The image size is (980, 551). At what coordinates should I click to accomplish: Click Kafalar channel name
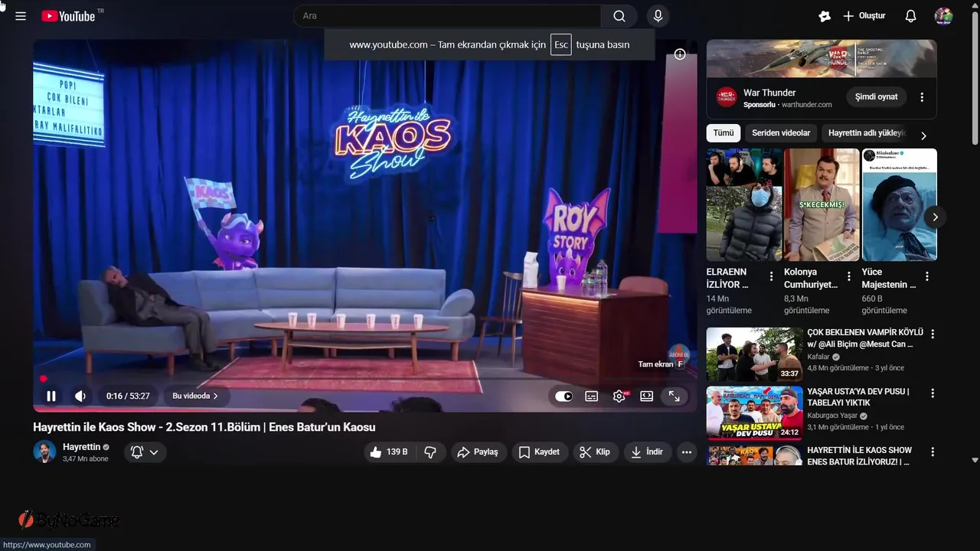click(x=818, y=357)
